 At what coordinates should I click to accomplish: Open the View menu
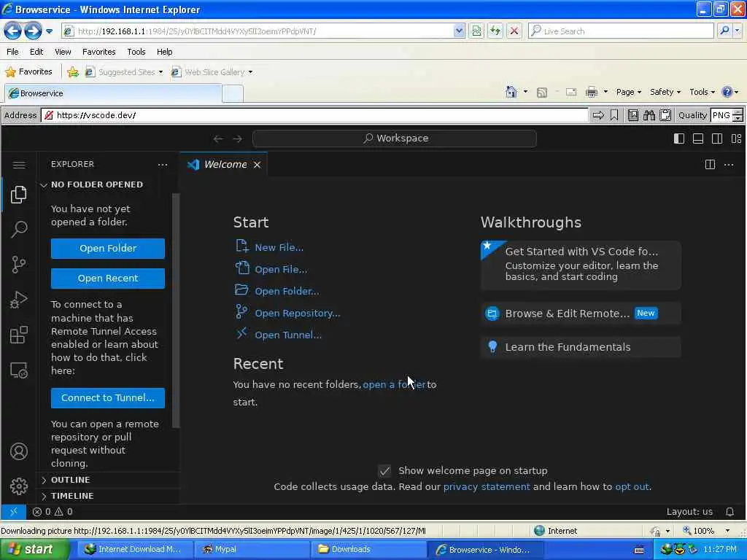pyautogui.click(x=63, y=52)
